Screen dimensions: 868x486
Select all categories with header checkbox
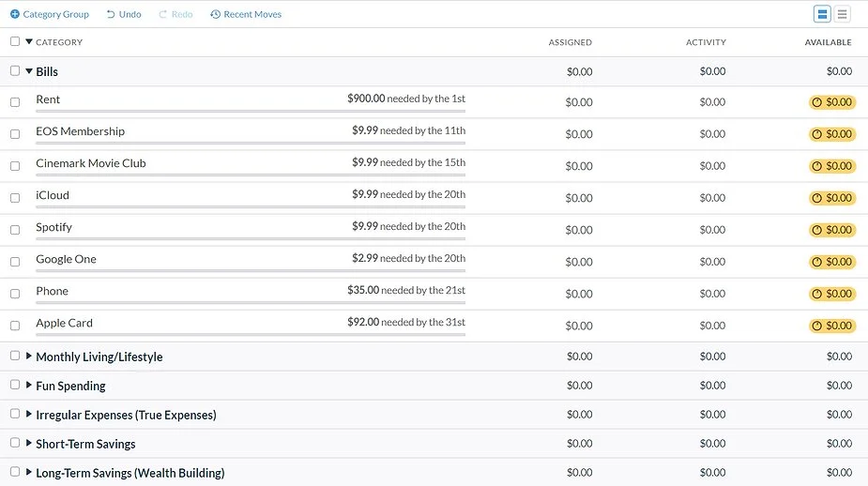click(14, 41)
